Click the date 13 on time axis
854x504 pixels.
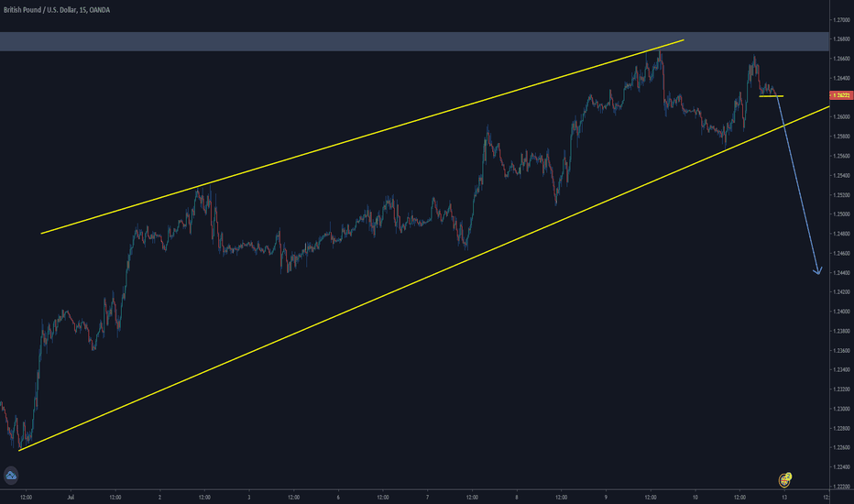pyautogui.click(x=784, y=497)
